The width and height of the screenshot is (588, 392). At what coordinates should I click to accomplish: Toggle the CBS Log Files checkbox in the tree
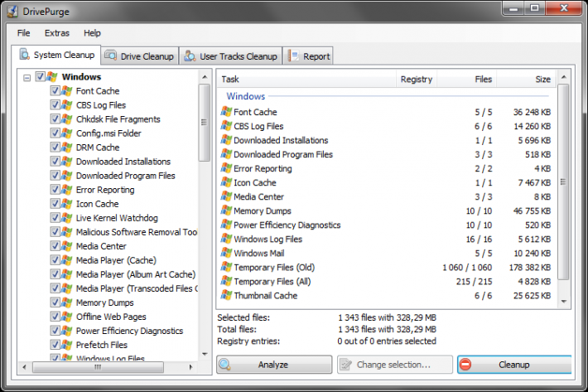click(x=55, y=104)
